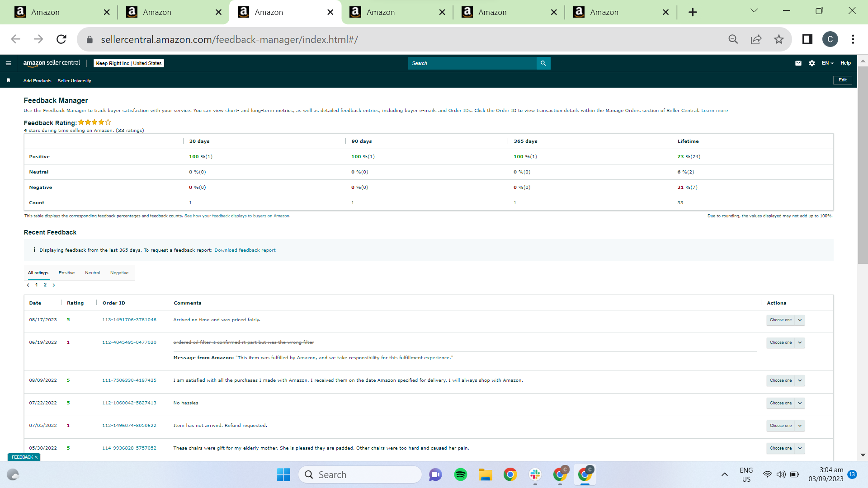
Task: Toggle the browser side panel icon
Action: (807, 39)
